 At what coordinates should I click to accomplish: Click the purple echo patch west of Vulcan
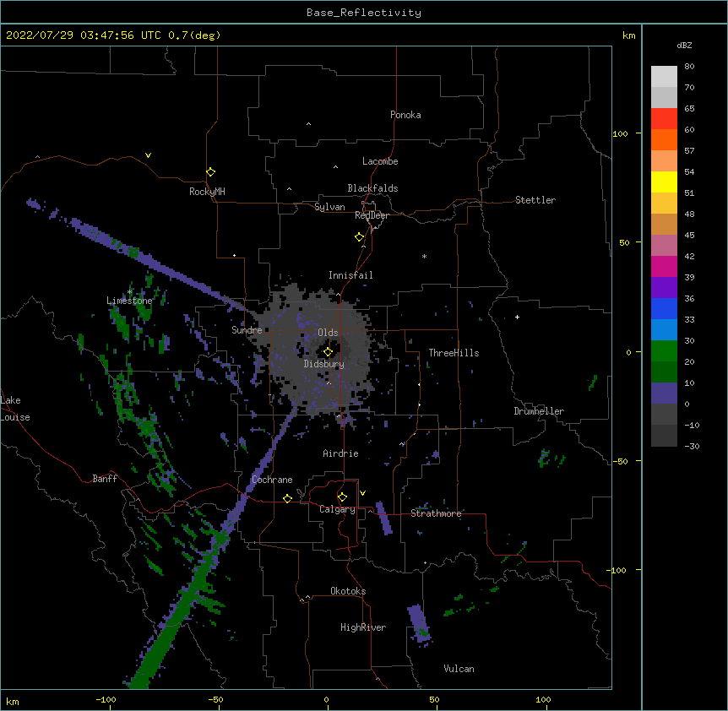click(420, 624)
